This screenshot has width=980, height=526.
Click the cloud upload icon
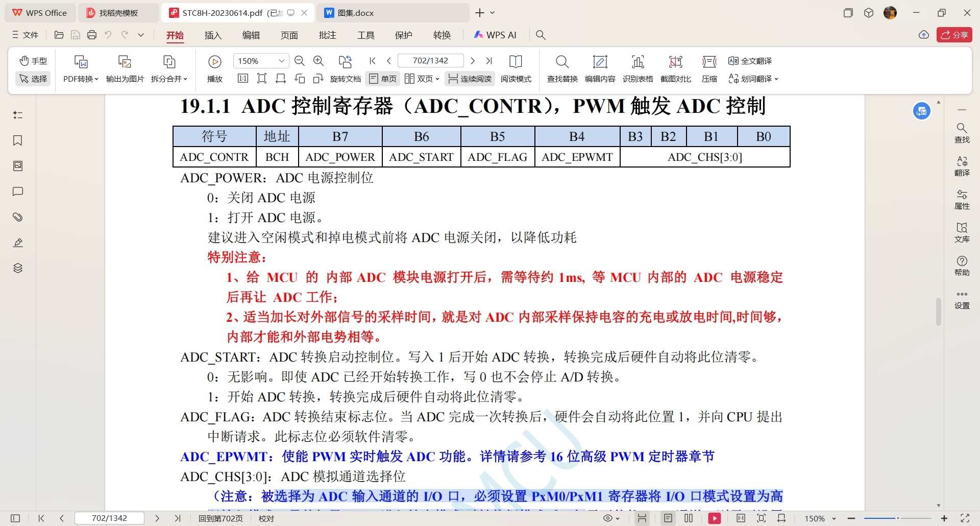click(x=924, y=35)
